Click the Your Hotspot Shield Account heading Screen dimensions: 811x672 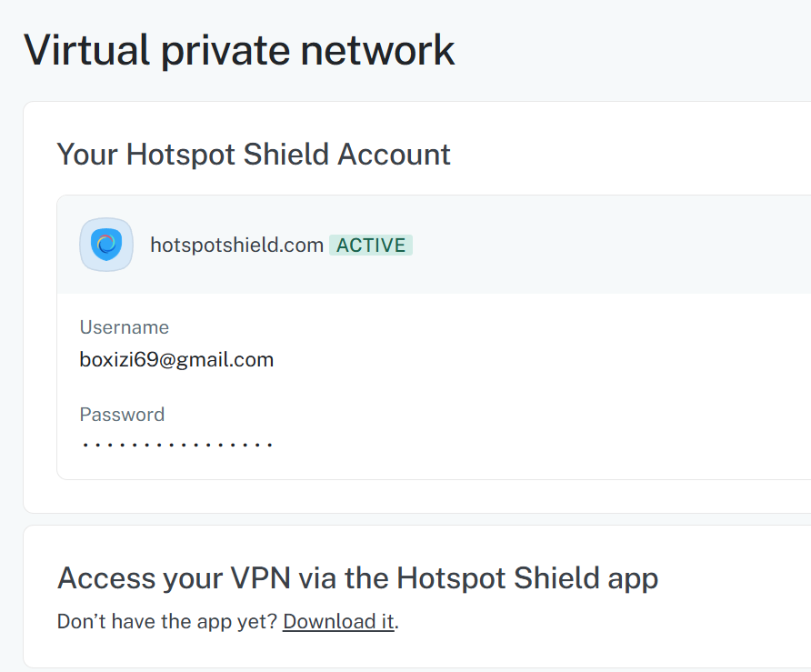(x=254, y=155)
